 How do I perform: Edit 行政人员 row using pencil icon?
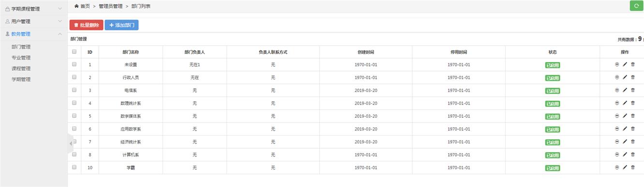click(x=625, y=77)
